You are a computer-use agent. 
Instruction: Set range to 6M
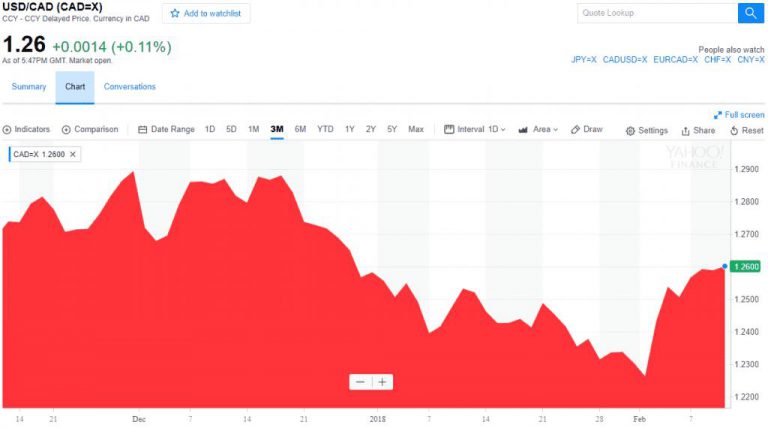[x=300, y=129]
